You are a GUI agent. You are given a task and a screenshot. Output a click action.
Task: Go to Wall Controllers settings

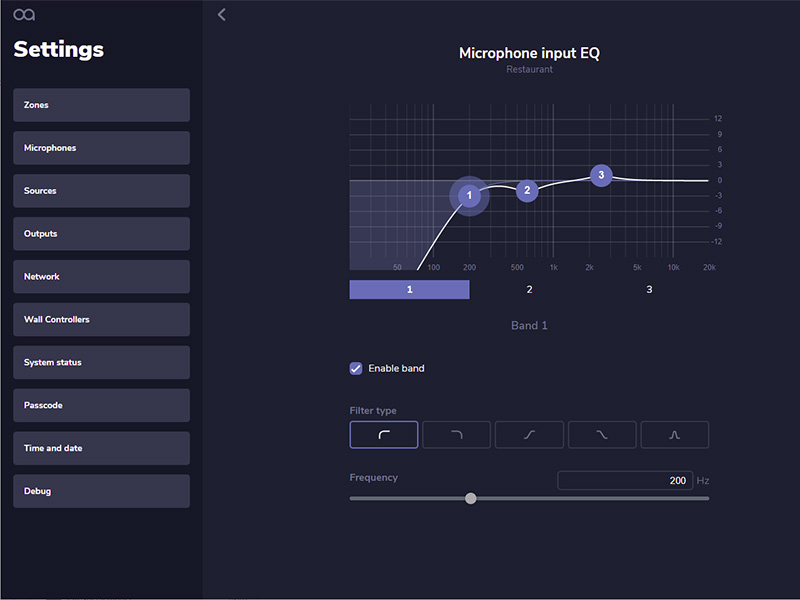coord(101,320)
